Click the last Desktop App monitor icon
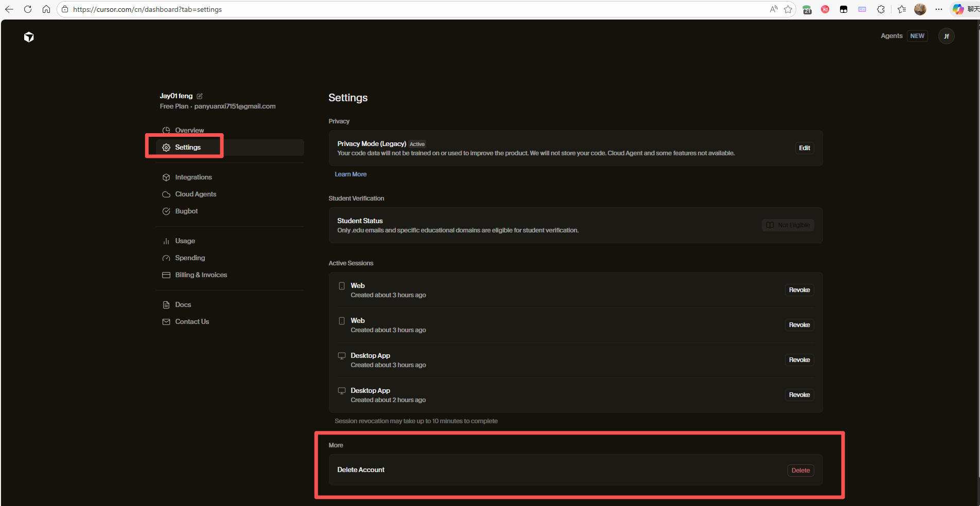 pos(342,391)
